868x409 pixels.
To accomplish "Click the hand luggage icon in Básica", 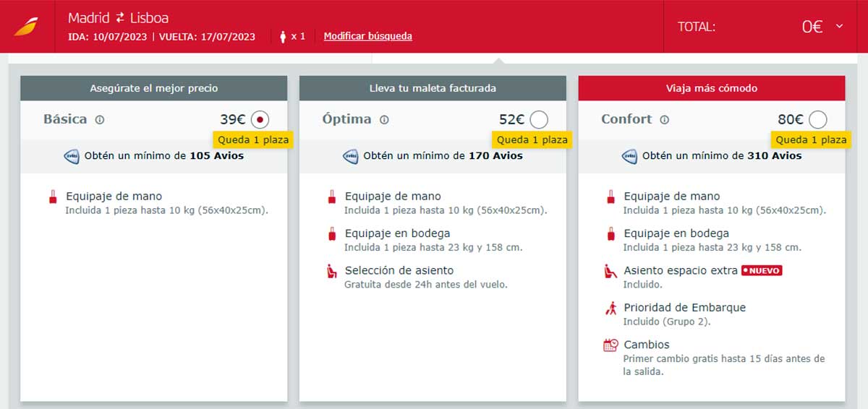I will tap(52, 197).
